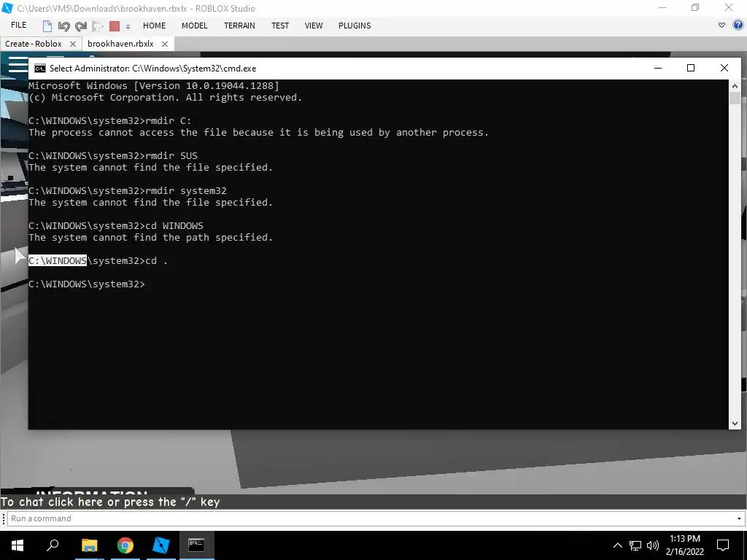Image resolution: width=747 pixels, height=560 pixels.
Task: Minimize the Roblox Studio window
Action: pos(662,8)
